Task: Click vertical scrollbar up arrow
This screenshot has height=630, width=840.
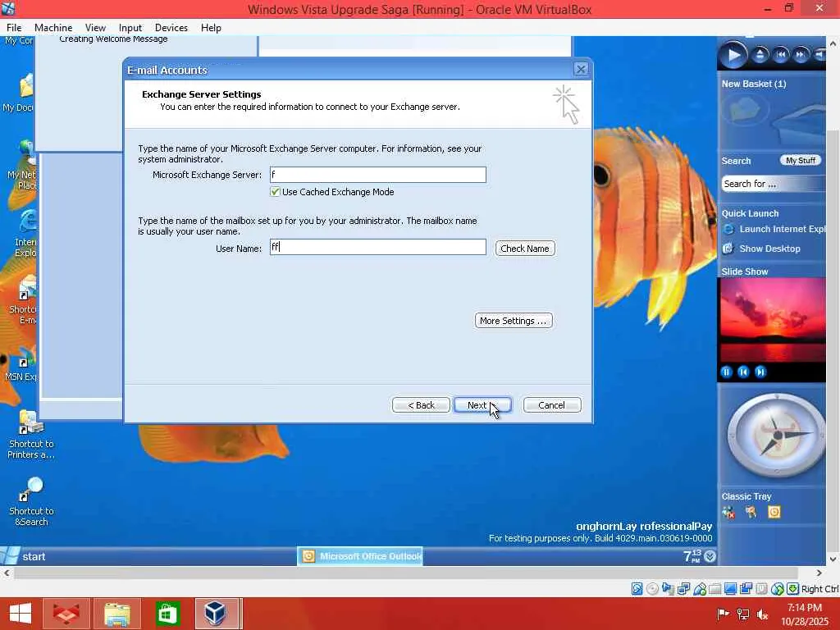Action: click(x=833, y=43)
